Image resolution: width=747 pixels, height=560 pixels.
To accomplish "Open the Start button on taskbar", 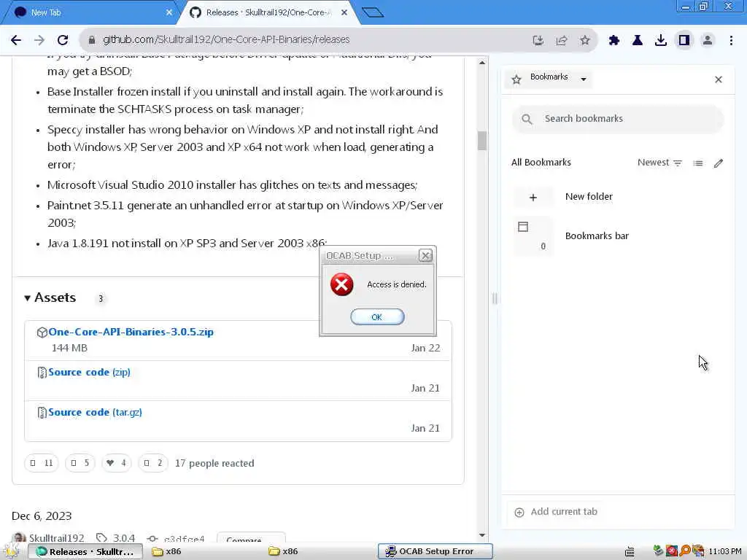I will pos(10,551).
